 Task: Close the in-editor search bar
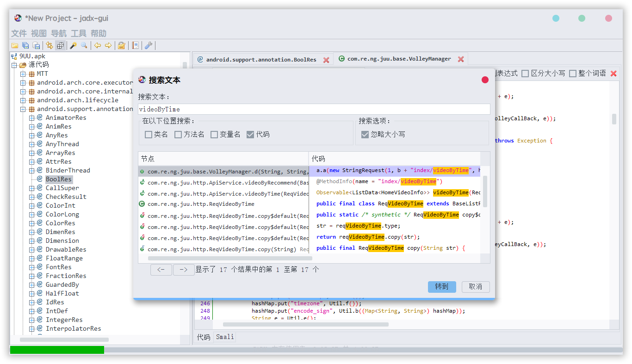pyautogui.click(x=613, y=74)
